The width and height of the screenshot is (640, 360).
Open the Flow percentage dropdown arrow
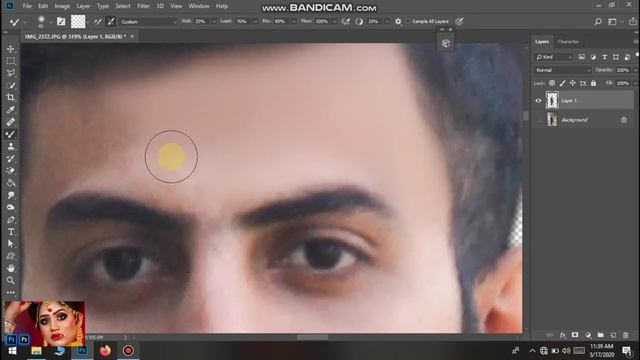coord(335,22)
